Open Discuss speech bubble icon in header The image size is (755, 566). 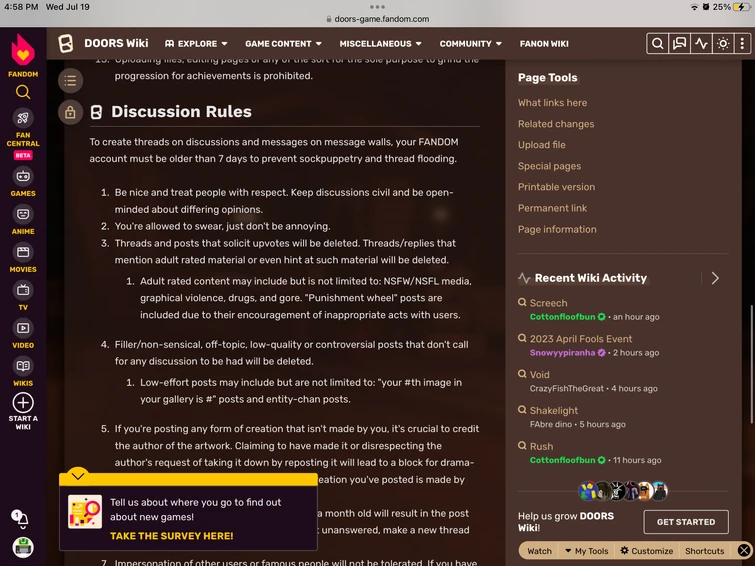(679, 44)
